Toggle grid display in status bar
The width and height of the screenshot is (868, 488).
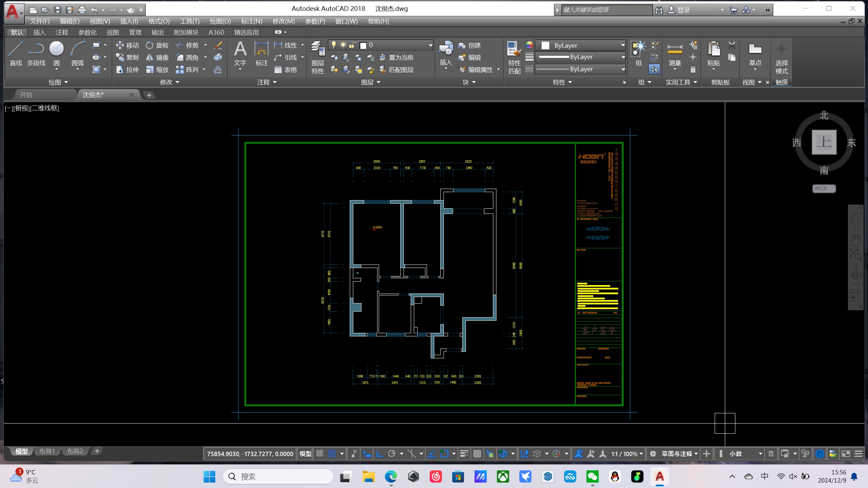[x=320, y=454]
